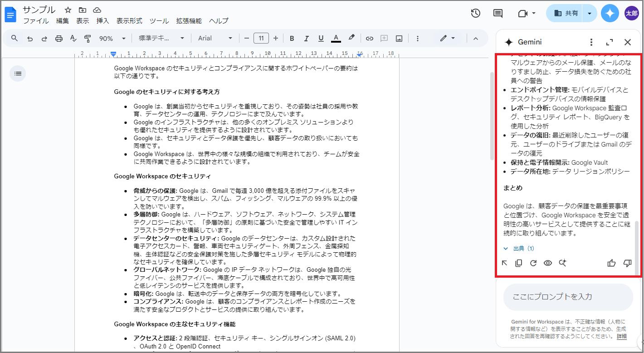644x353 pixels.
Task: Insert an image from toolbar
Action: pyautogui.click(x=399, y=39)
